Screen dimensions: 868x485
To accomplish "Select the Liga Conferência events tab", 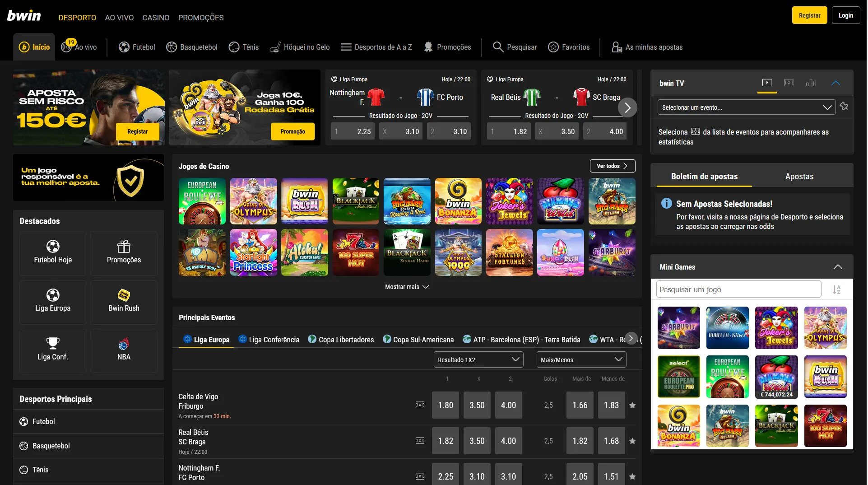I will tap(269, 340).
